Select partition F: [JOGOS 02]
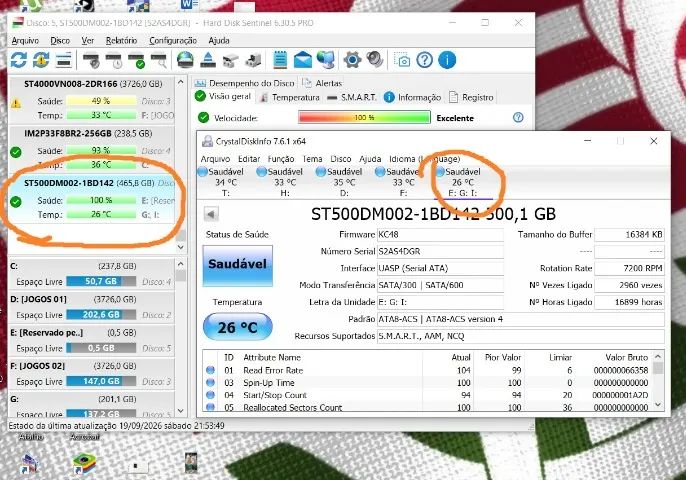 [92, 374]
